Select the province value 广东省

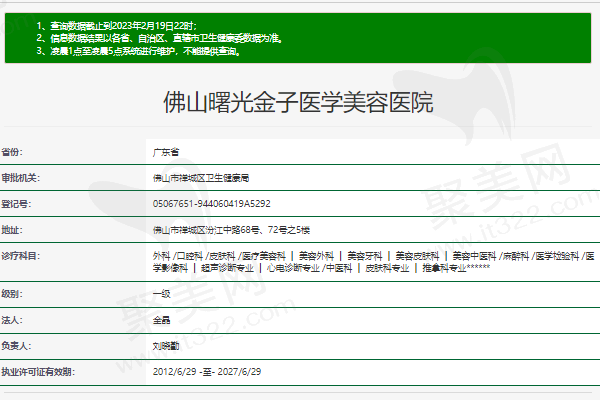(166, 152)
